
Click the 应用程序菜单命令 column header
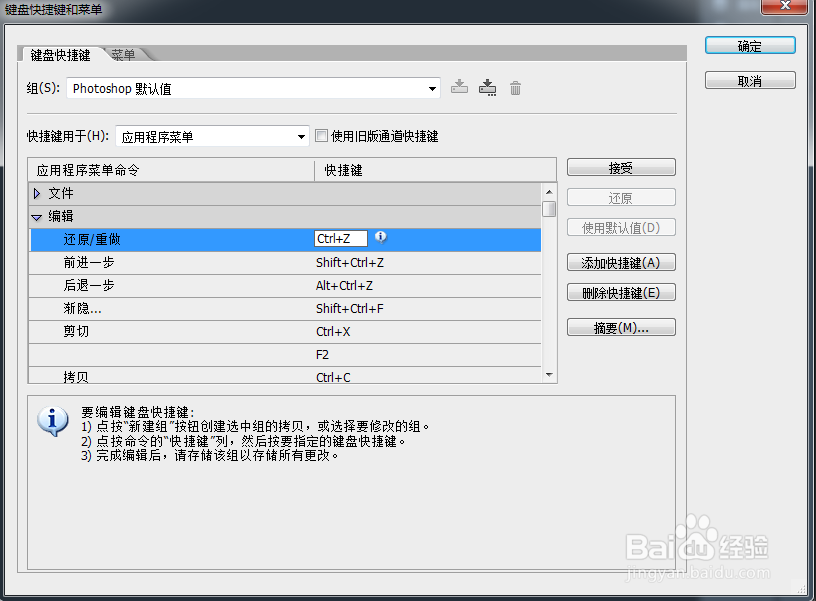pyautogui.click(x=171, y=170)
